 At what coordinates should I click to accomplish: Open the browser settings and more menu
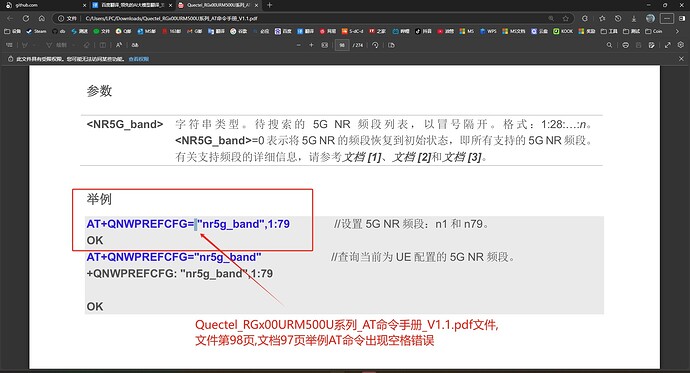pos(667,18)
